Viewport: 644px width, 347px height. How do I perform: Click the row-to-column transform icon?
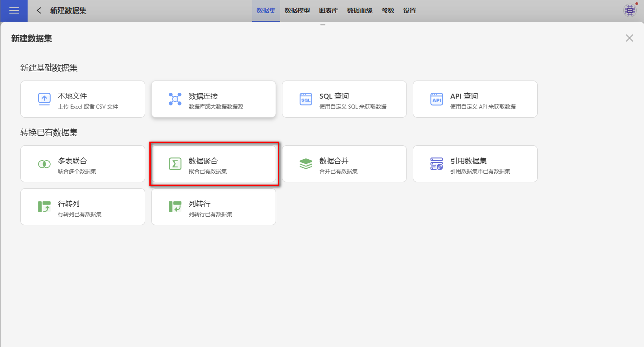[44, 207]
